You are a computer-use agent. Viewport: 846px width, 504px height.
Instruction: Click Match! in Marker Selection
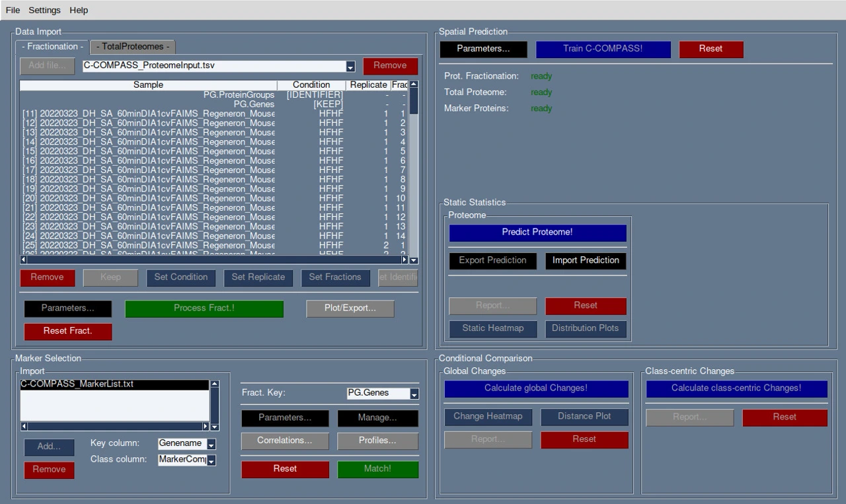[377, 469]
